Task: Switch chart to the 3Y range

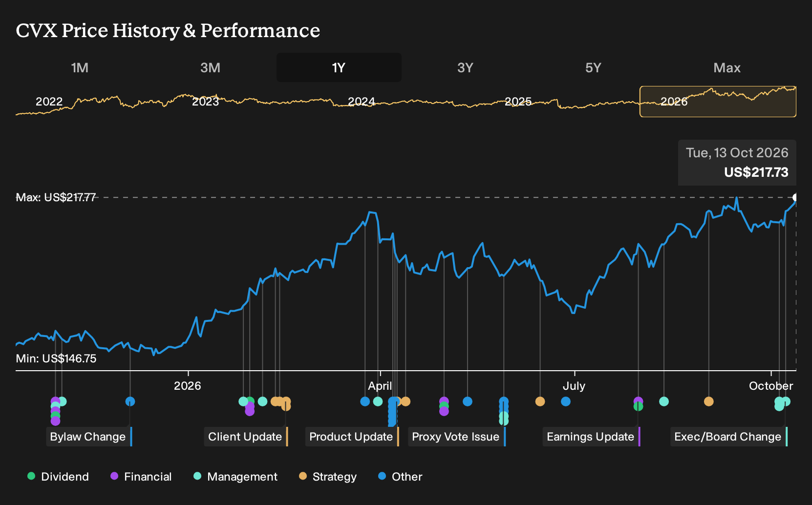Action: (x=465, y=67)
